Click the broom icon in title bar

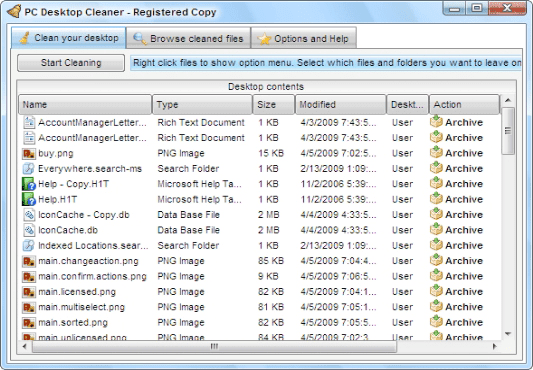tap(14, 11)
